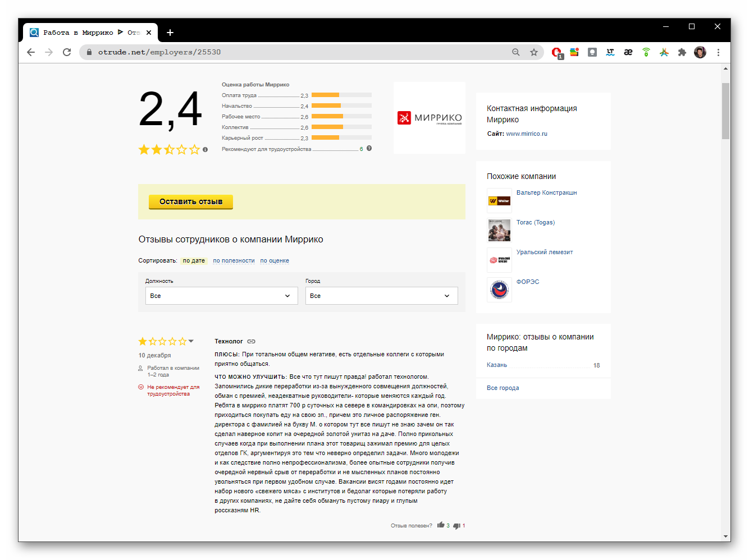Open the Все города link
The height and width of the screenshot is (560, 749).
503,388
